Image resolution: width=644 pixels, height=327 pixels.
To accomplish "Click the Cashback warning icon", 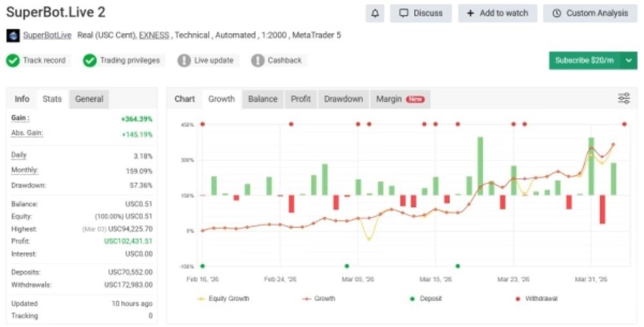I will (258, 61).
